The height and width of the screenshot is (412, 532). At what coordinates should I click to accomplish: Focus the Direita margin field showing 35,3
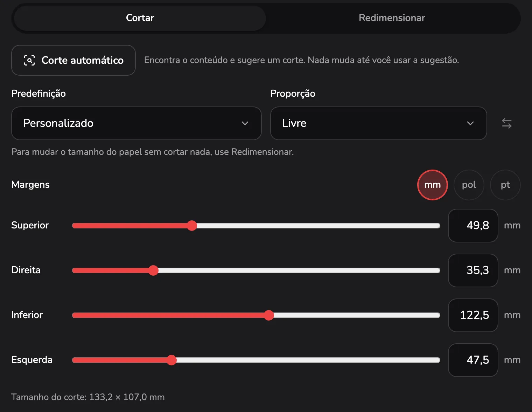pyautogui.click(x=473, y=270)
